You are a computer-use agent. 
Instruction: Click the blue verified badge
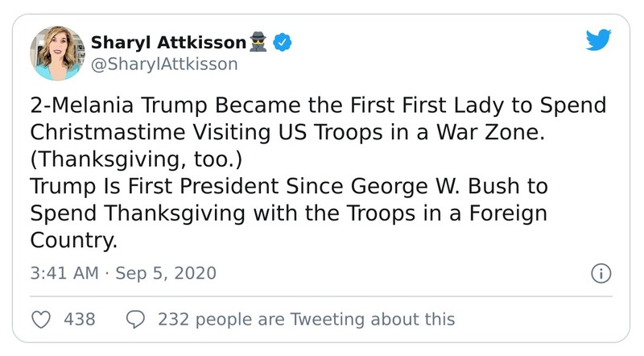point(282,42)
